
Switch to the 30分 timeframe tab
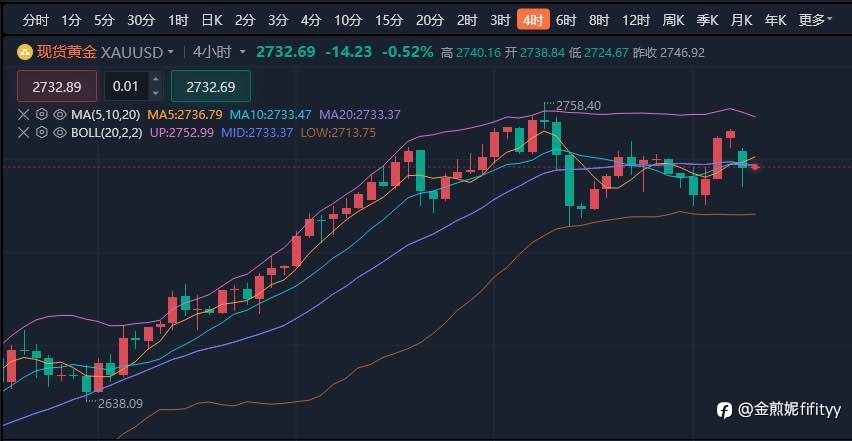pos(141,21)
